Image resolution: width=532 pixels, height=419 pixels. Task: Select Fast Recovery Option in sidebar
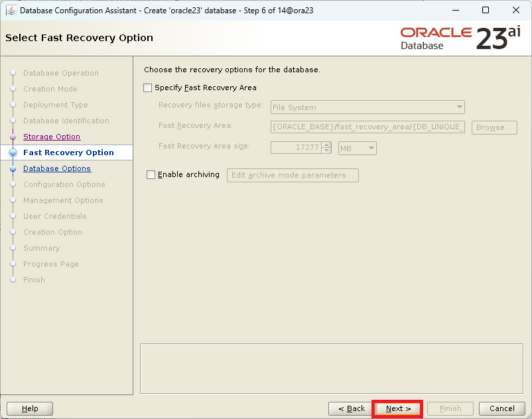[68, 152]
